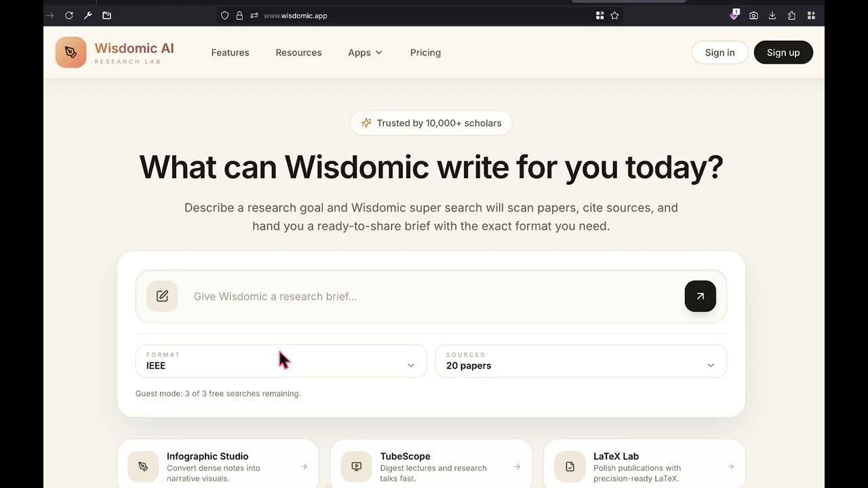This screenshot has height=488, width=868.
Task: Click the address bar URL wisdomic.app
Action: (295, 16)
